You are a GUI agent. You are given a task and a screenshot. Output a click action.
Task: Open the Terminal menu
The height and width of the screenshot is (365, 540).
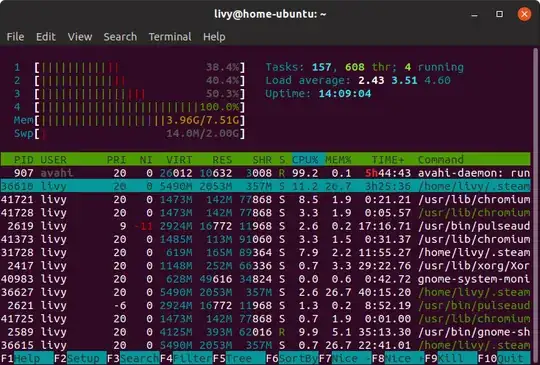[x=170, y=36]
